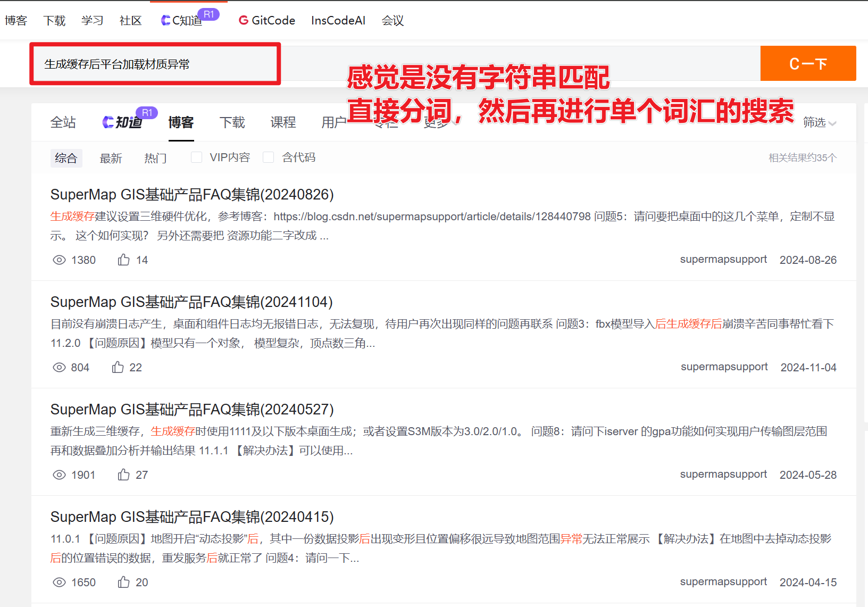Click the date 2024-05-28
868x607 pixels.
click(x=808, y=475)
